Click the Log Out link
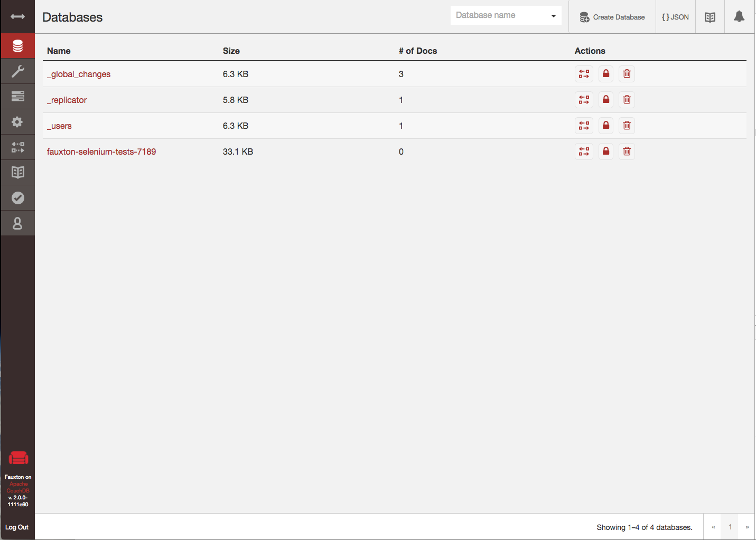Viewport: 756px width, 540px height. tap(17, 527)
